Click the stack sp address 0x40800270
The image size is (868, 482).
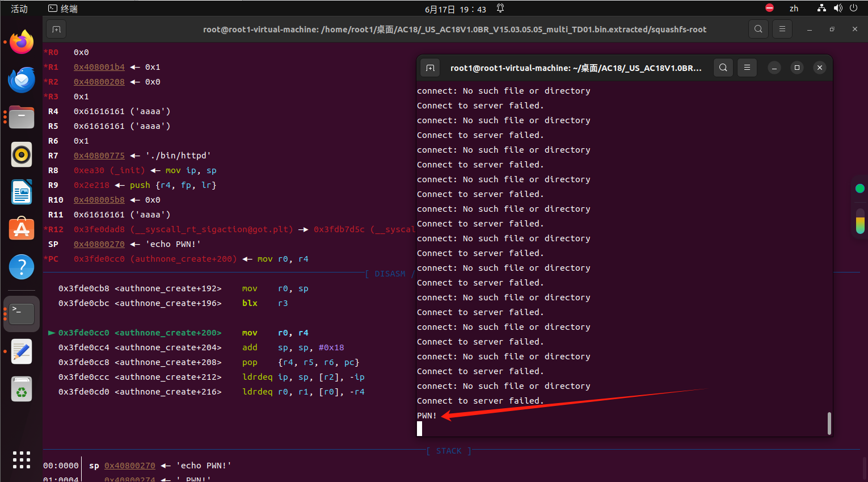click(x=130, y=466)
